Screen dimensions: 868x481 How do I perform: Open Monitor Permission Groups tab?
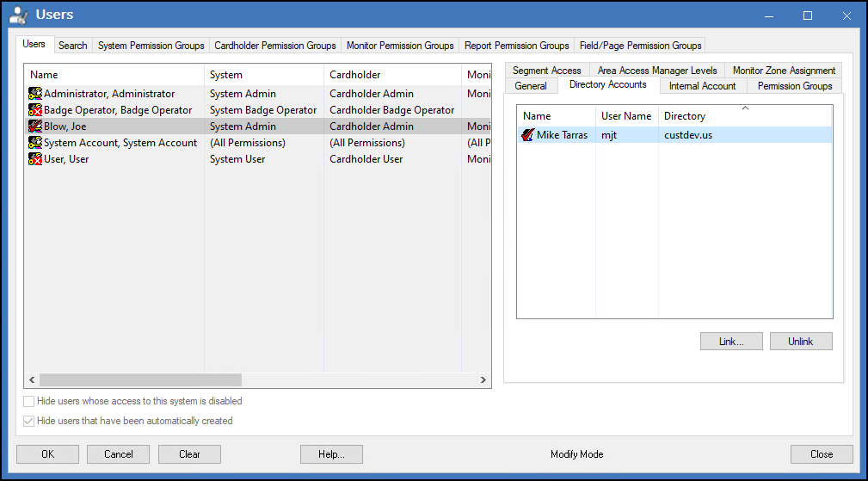tap(400, 46)
